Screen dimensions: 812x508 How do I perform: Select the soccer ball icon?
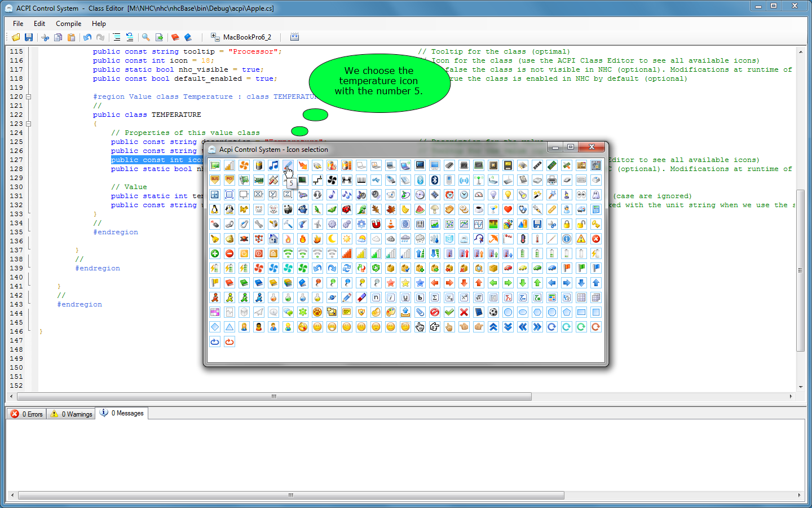click(x=493, y=312)
